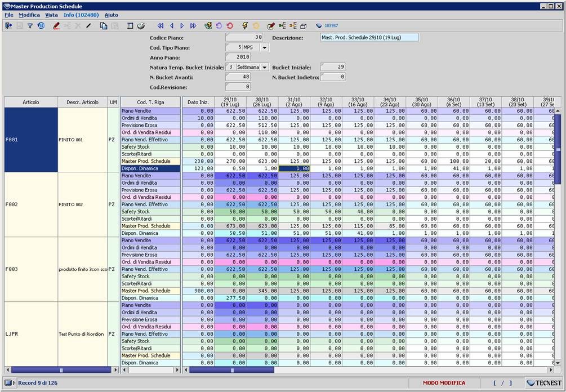Click the Bucket Iniziale field showing 29
566x392 pixels.
click(333, 67)
